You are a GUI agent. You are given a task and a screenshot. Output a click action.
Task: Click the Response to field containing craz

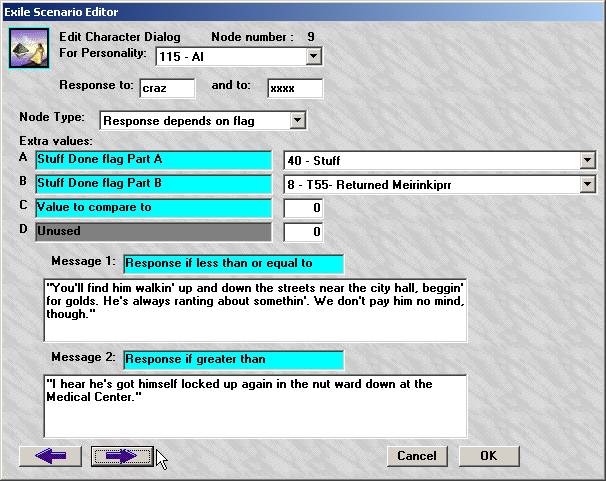click(x=167, y=88)
